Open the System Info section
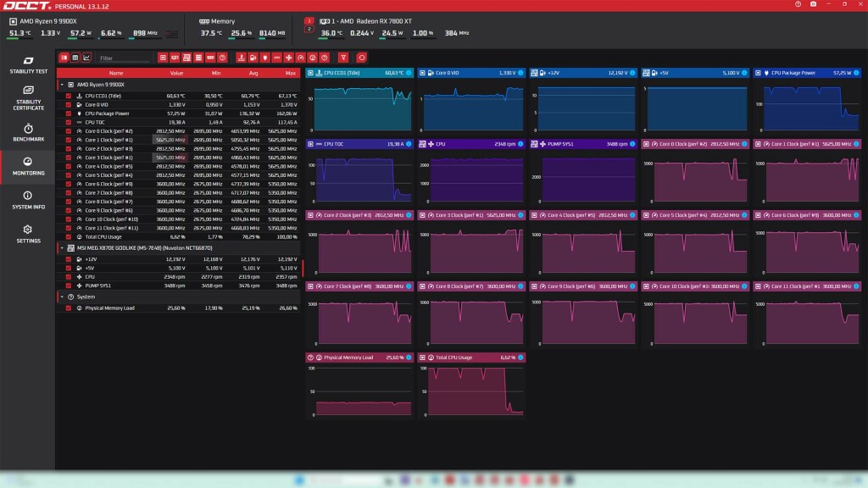This screenshot has width=868, height=488. coord(28,200)
